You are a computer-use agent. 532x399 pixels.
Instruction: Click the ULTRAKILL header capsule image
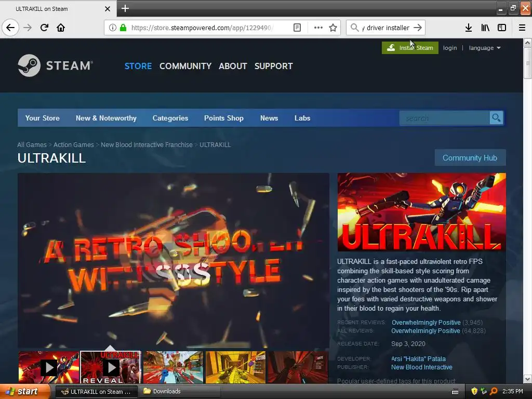pos(421,212)
